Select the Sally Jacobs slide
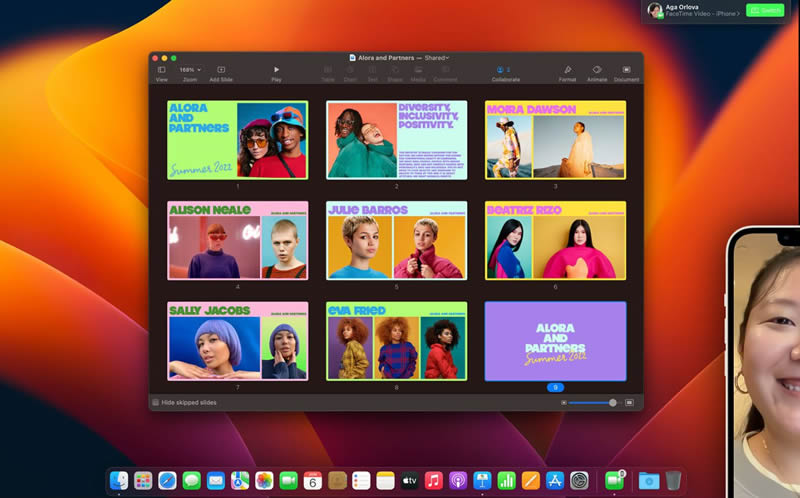800x498 pixels. [x=238, y=341]
